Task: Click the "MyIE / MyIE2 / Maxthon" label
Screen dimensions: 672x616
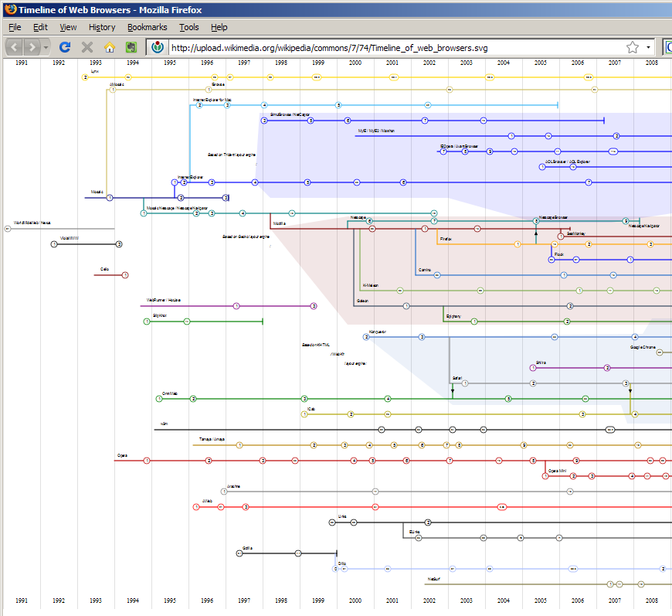Action: (x=376, y=131)
